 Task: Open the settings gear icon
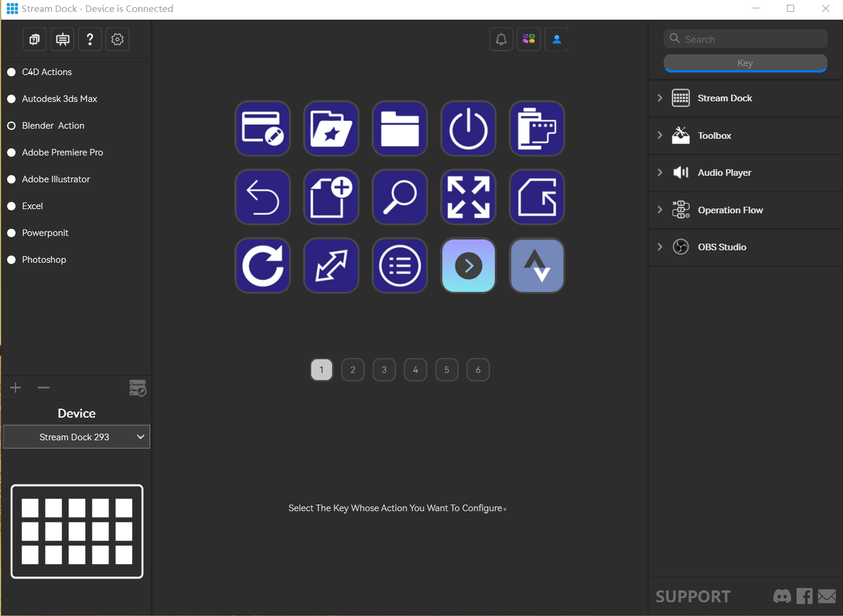(117, 39)
